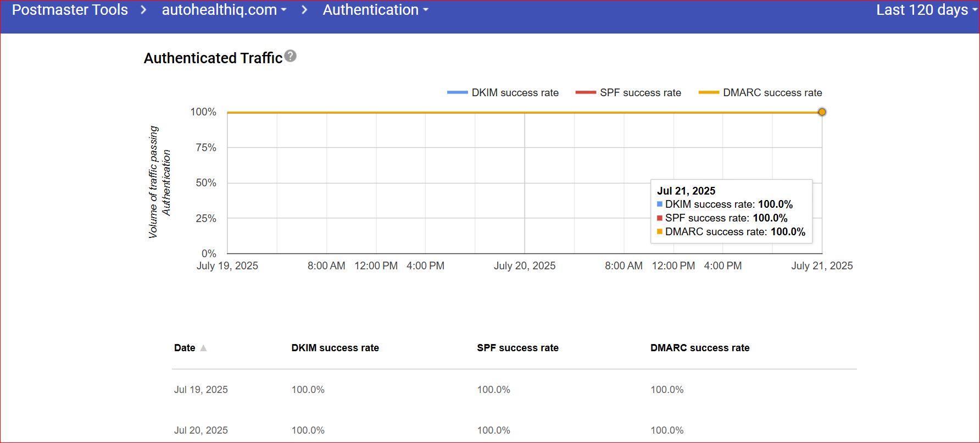
Task: Expand the autohealthiq.com domain dropdown
Action: pyautogui.click(x=224, y=10)
